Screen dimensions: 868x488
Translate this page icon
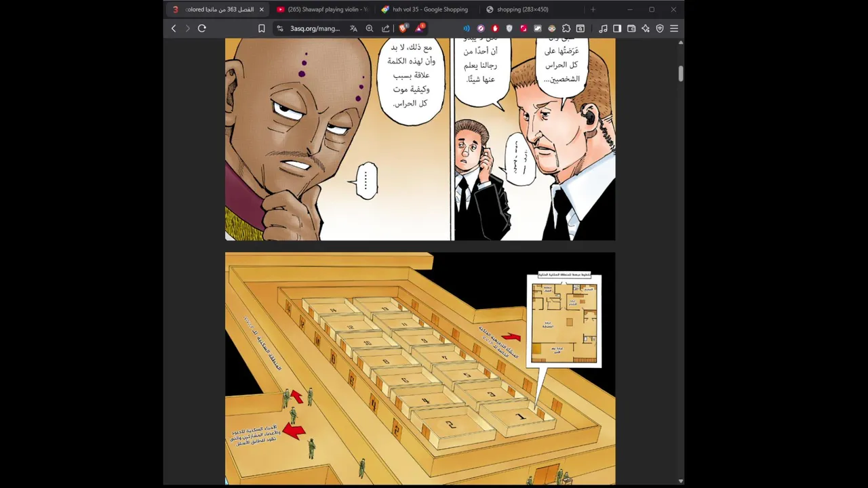[x=353, y=28]
